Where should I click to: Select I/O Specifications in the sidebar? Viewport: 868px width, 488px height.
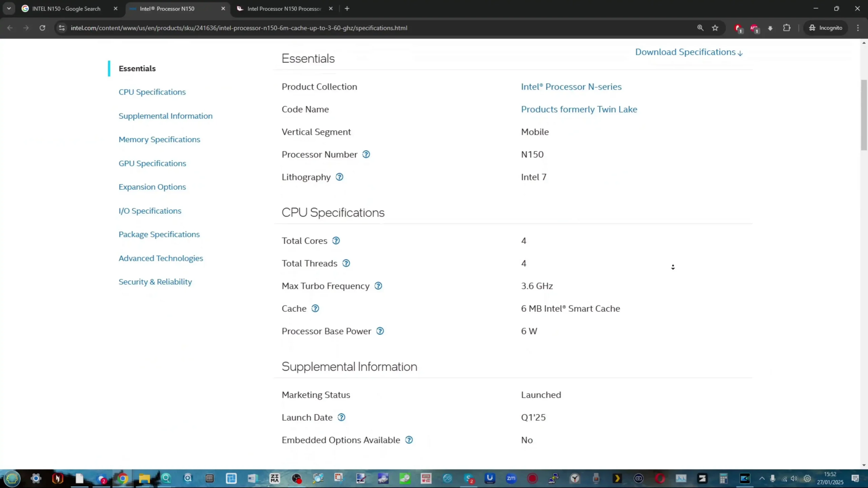tap(150, 211)
